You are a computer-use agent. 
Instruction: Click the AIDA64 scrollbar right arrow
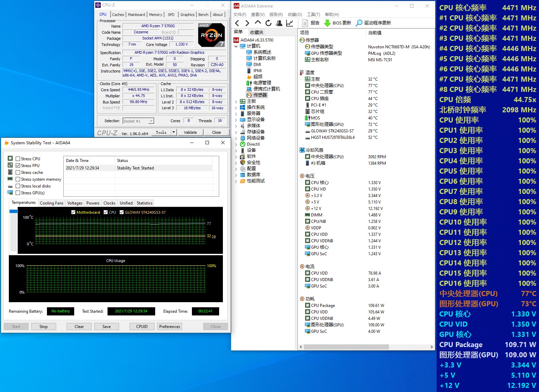tap(431, 347)
